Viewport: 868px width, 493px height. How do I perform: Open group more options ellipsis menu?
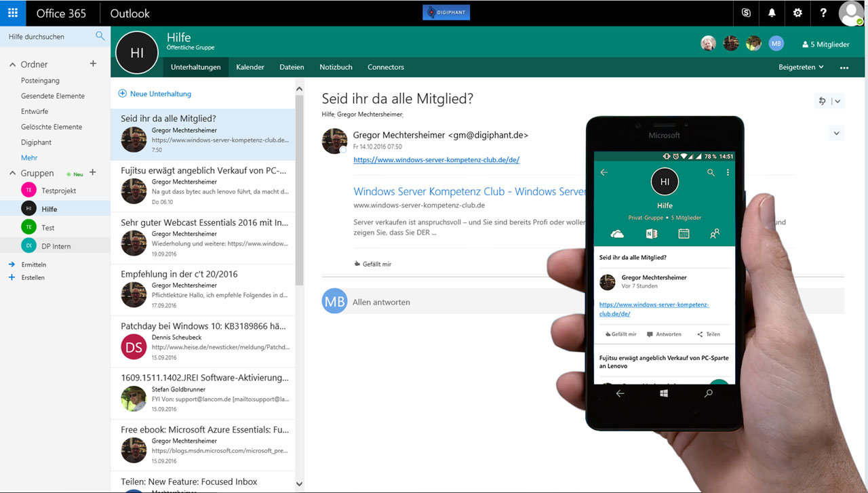pyautogui.click(x=844, y=68)
